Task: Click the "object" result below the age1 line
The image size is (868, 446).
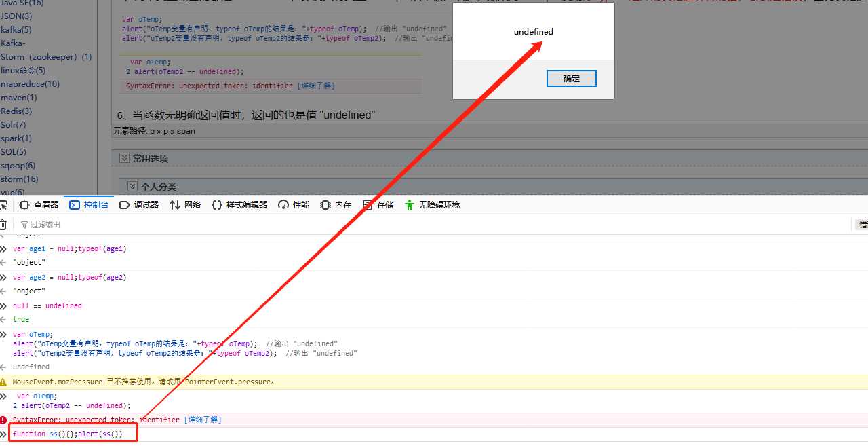Action: 29,263
